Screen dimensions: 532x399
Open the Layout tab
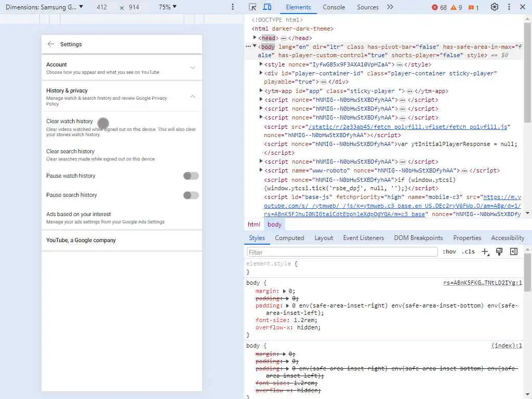(x=324, y=238)
